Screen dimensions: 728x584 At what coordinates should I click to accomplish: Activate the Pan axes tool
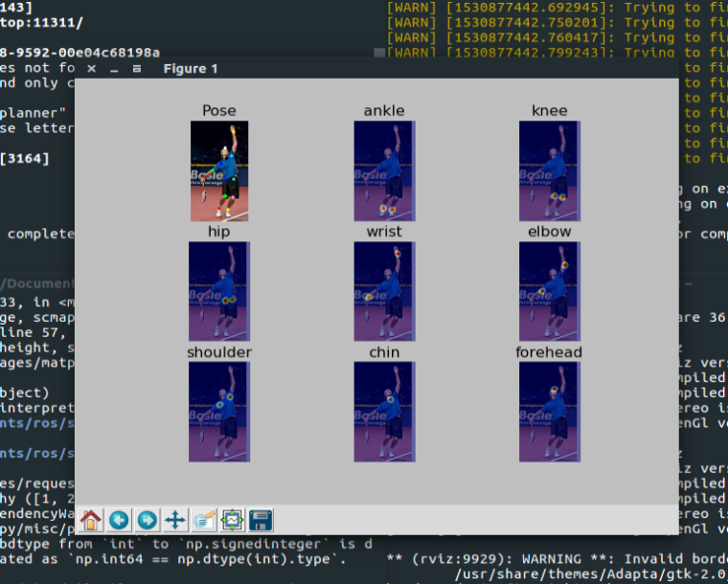click(175, 520)
